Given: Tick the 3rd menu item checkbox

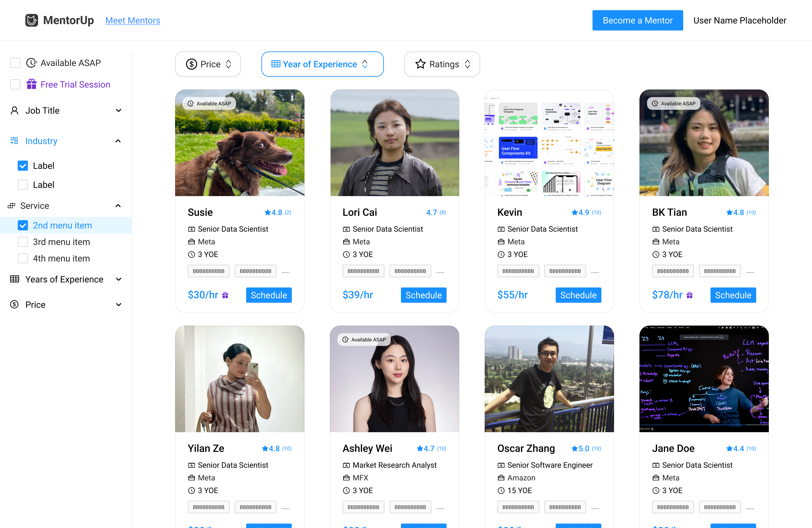Looking at the screenshot, I should [x=23, y=242].
